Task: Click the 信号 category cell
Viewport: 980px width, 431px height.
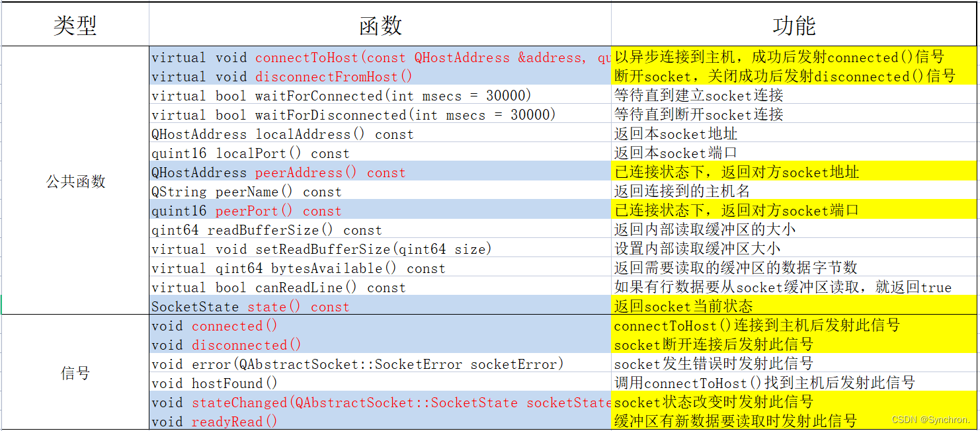Action: tap(75, 373)
